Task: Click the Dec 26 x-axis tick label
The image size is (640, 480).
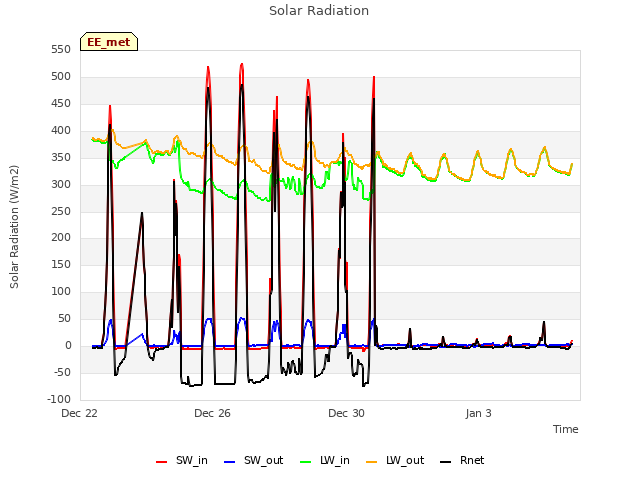Action: (x=212, y=413)
